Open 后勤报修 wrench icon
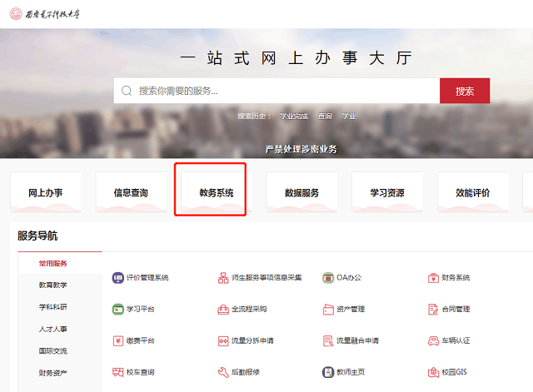Screen dimensions: 533x392 [x=222, y=372]
